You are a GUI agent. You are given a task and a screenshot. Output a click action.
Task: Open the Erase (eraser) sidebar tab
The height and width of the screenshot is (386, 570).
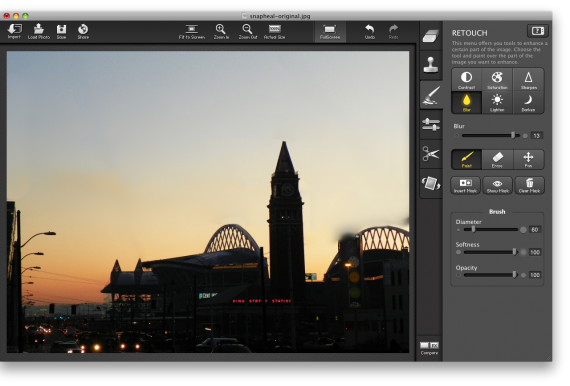431,36
